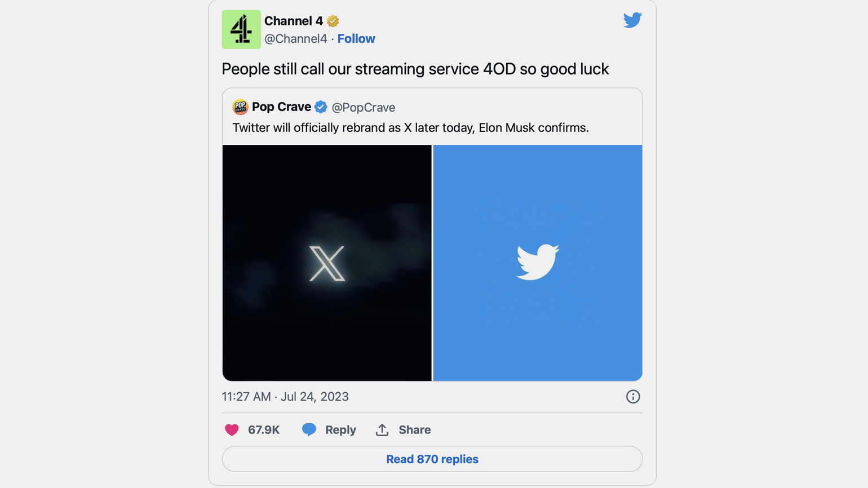The height and width of the screenshot is (488, 868).
Task: Open the @PopCrave handle link
Action: pos(364,107)
